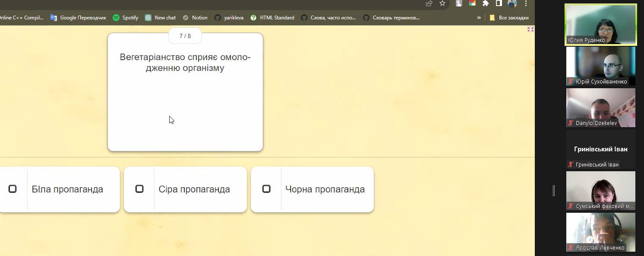Check the Чорна пропаганда checkbox
Screen dimensions: 644x256
(x=266, y=189)
